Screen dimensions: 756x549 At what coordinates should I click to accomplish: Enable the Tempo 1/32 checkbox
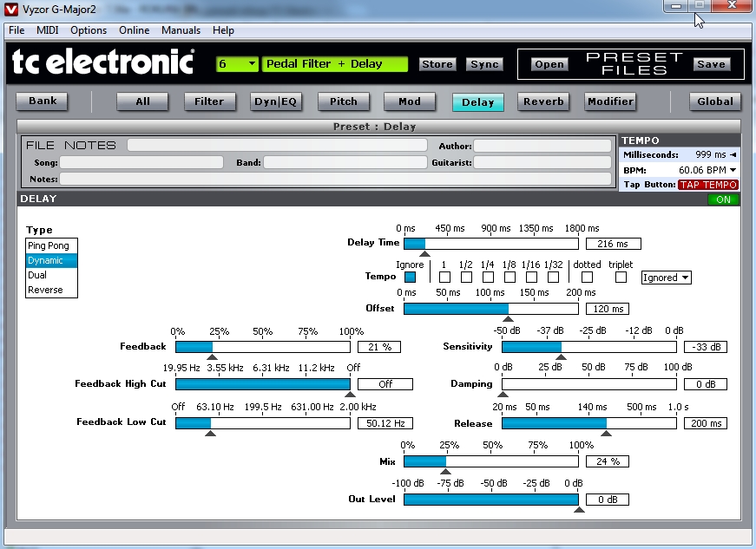click(554, 278)
